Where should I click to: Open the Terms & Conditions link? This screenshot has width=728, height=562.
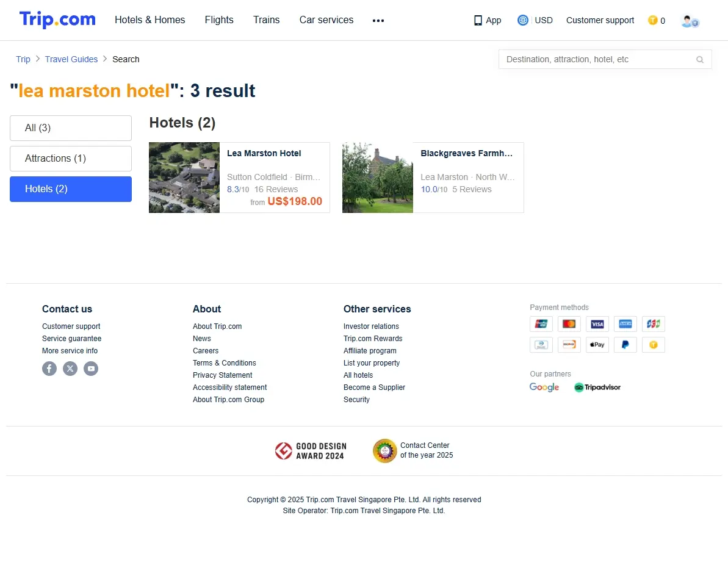(x=224, y=363)
